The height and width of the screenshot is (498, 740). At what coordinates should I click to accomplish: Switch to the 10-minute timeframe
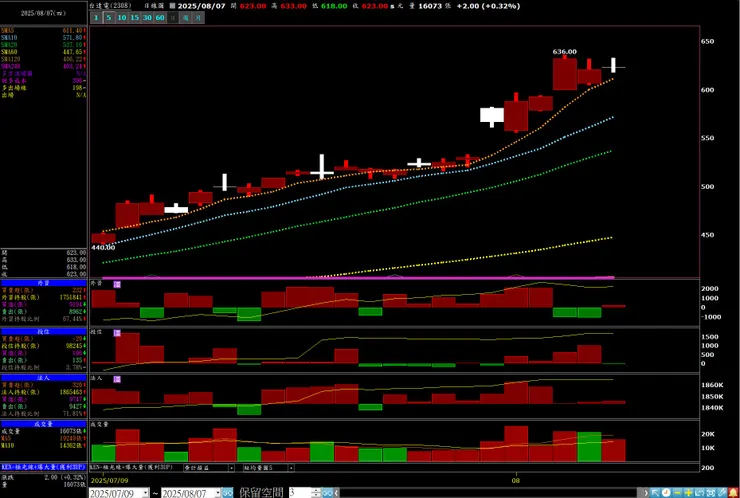pyautogui.click(x=122, y=17)
